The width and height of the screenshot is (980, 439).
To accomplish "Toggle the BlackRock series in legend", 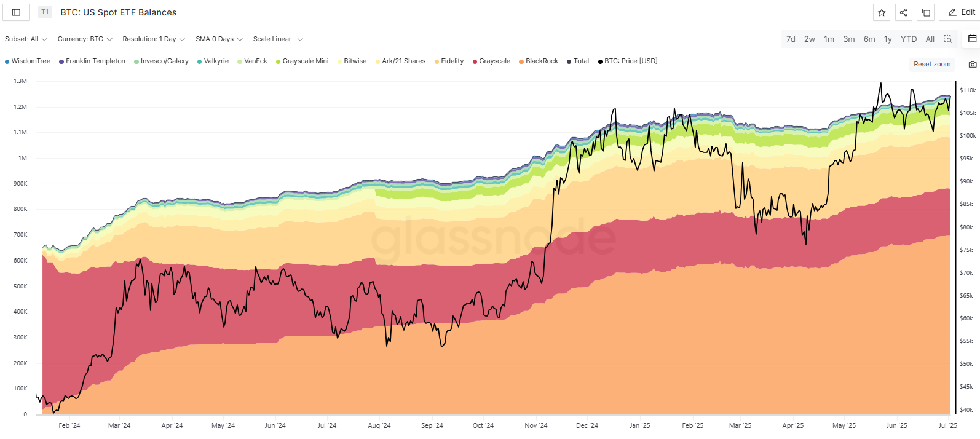I will [539, 61].
